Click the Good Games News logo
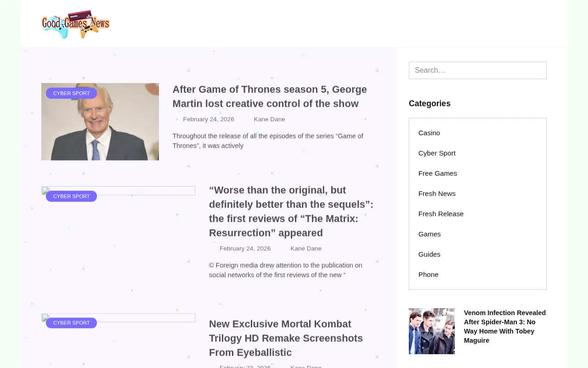 (75, 23)
